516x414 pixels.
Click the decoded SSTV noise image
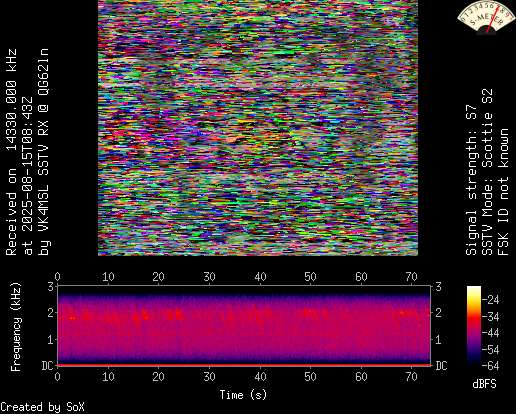pos(258,128)
